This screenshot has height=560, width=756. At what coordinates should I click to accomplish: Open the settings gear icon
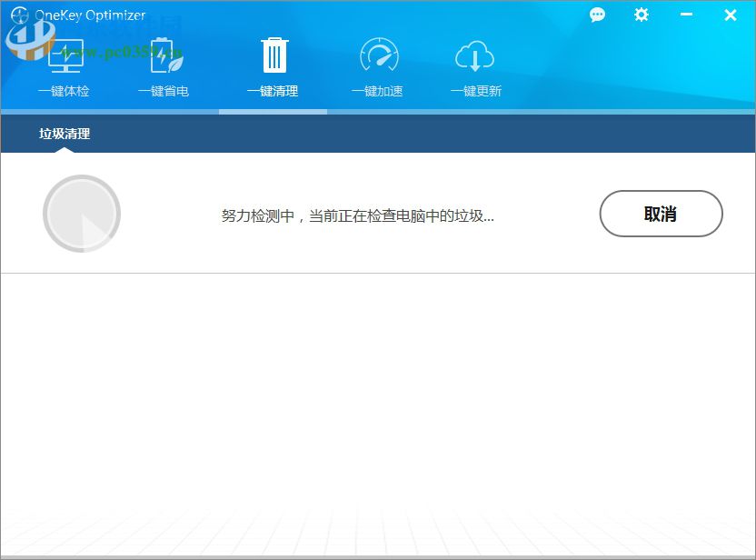click(x=641, y=15)
